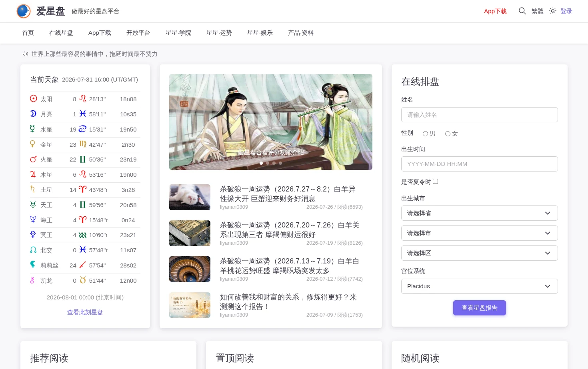Select the 女 gender radio button

(x=448, y=134)
